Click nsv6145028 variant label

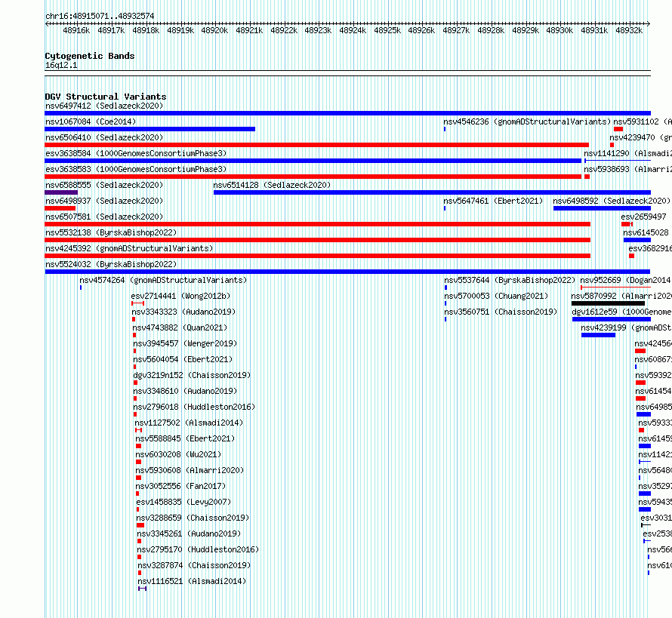tap(646, 232)
